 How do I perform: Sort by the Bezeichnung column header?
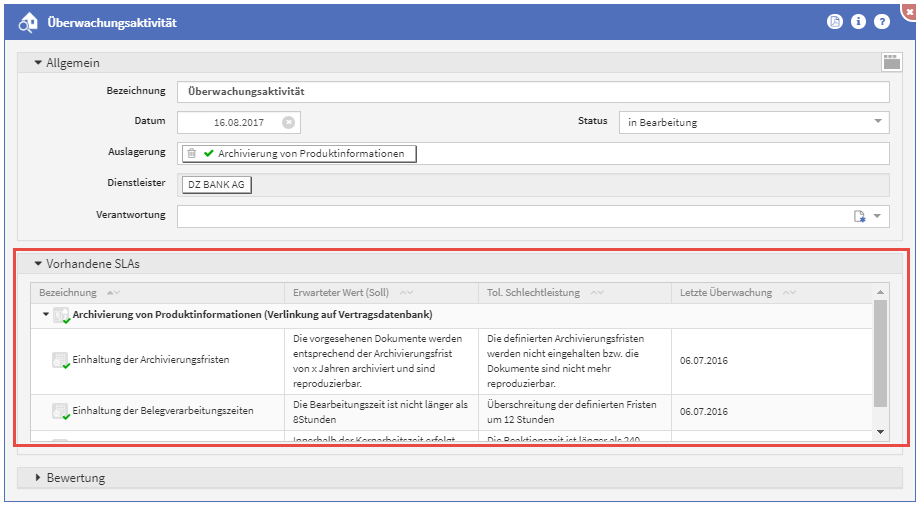(x=69, y=293)
